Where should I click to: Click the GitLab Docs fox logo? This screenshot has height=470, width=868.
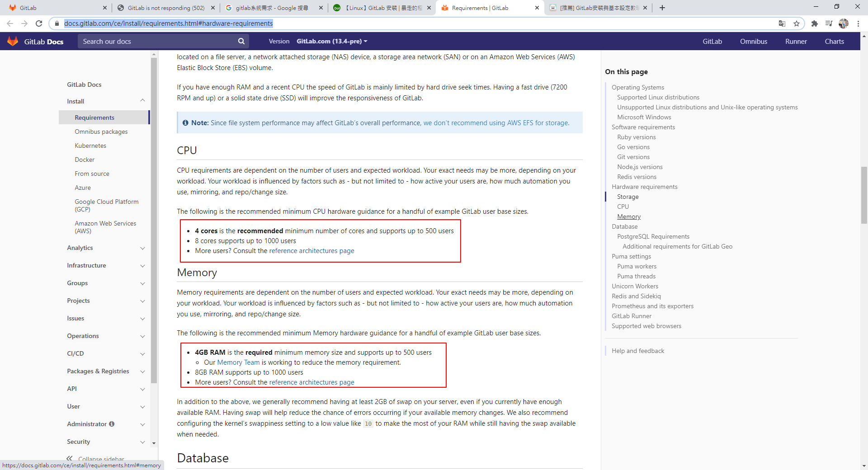pyautogui.click(x=13, y=41)
